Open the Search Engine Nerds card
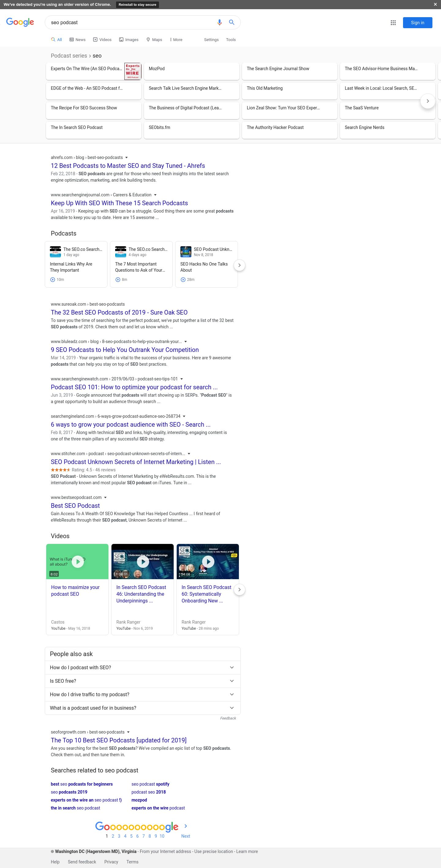This screenshot has width=441, height=868. coord(387,130)
